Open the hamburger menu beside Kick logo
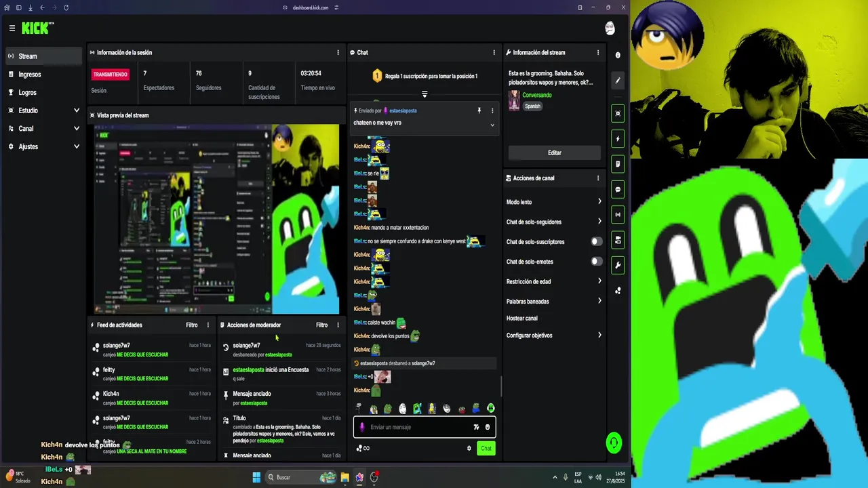The width and height of the screenshot is (868, 488). click(x=12, y=28)
